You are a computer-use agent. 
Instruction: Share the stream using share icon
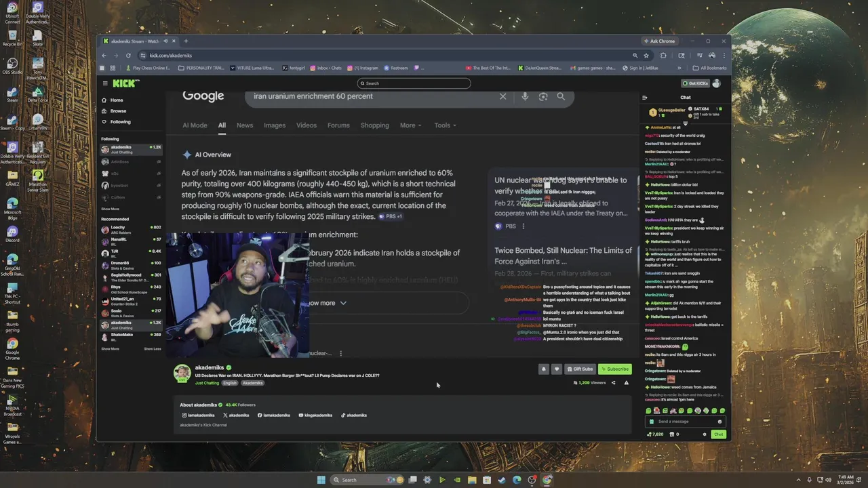coord(614,383)
